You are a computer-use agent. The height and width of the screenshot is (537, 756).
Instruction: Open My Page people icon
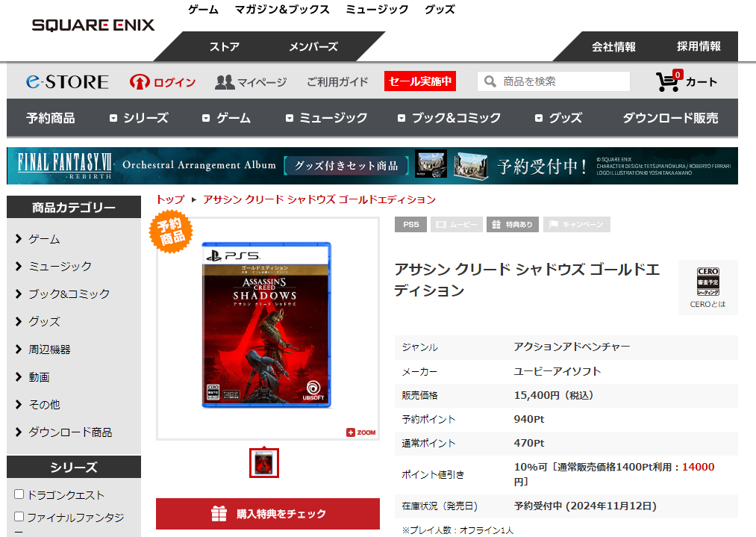[x=225, y=82]
